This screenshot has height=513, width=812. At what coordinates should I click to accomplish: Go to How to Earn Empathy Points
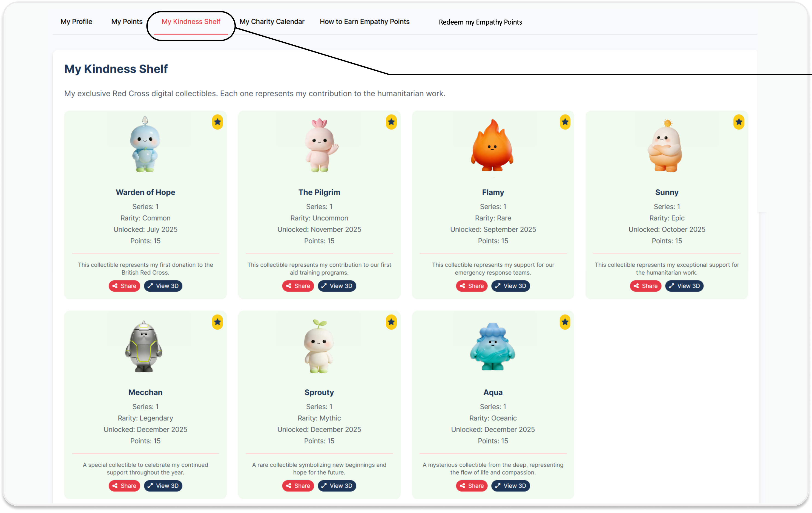(364, 22)
